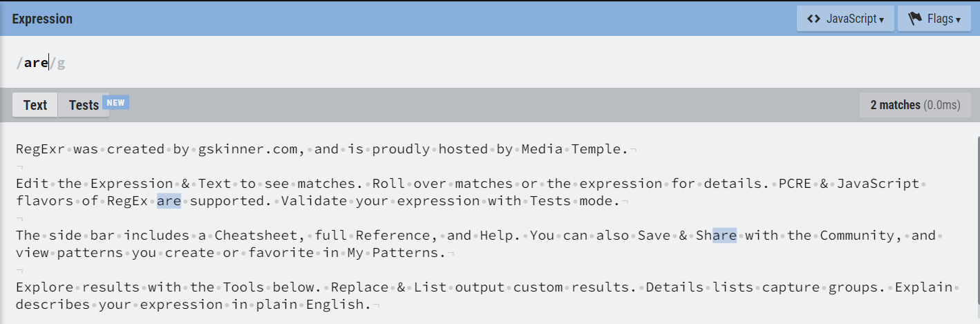Click the 2 matches result indicator
The height and width of the screenshot is (324, 980).
pyautogui.click(x=895, y=105)
